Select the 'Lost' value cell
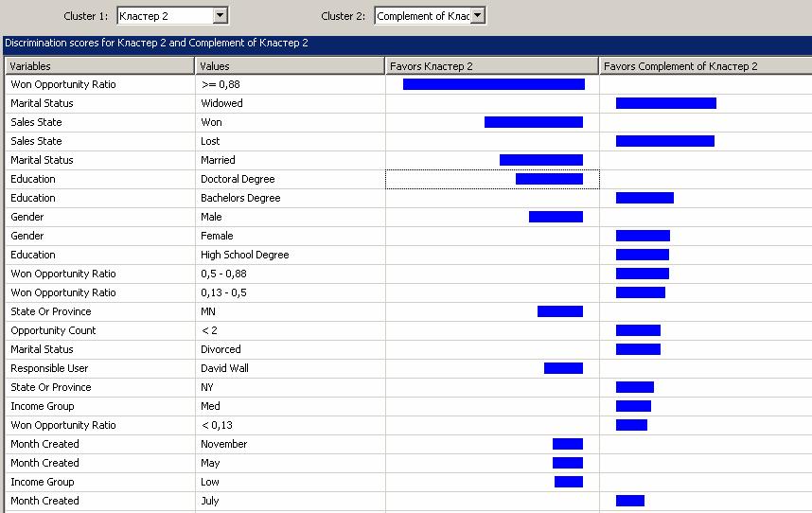This screenshot has width=812, height=513. tap(291, 141)
